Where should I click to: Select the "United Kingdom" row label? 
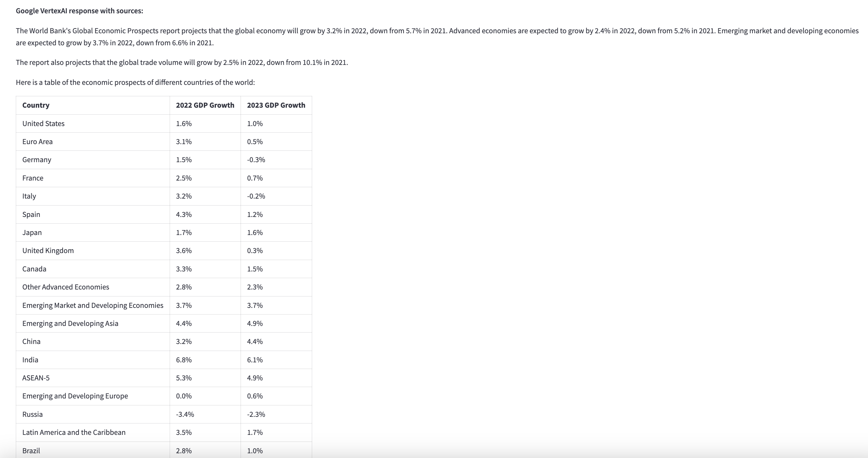pos(48,251)
